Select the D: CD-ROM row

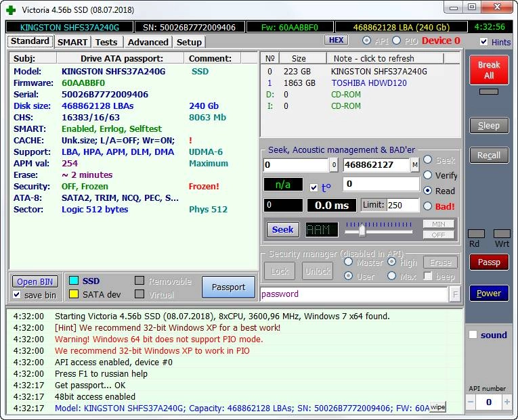pos(360,95)
